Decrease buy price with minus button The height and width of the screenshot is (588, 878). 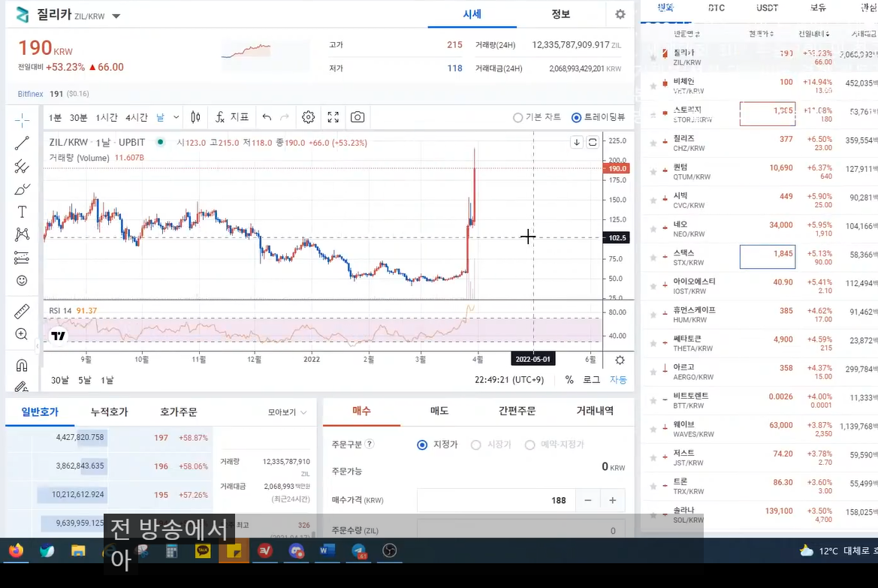pos(588,500)
